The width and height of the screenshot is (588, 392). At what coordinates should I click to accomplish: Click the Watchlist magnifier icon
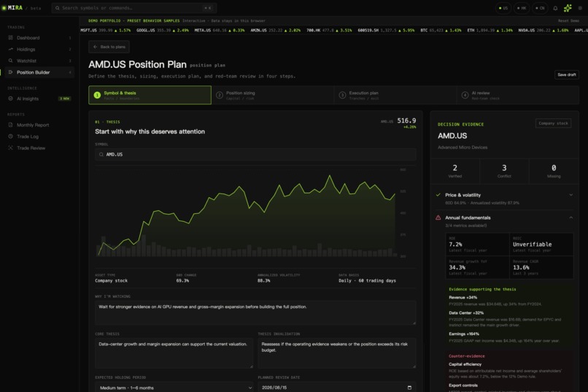coord(10,61)
